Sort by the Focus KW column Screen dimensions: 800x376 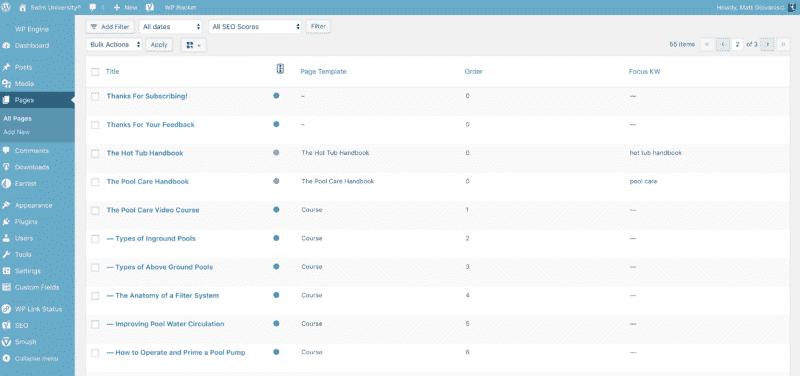coord(644,71)
